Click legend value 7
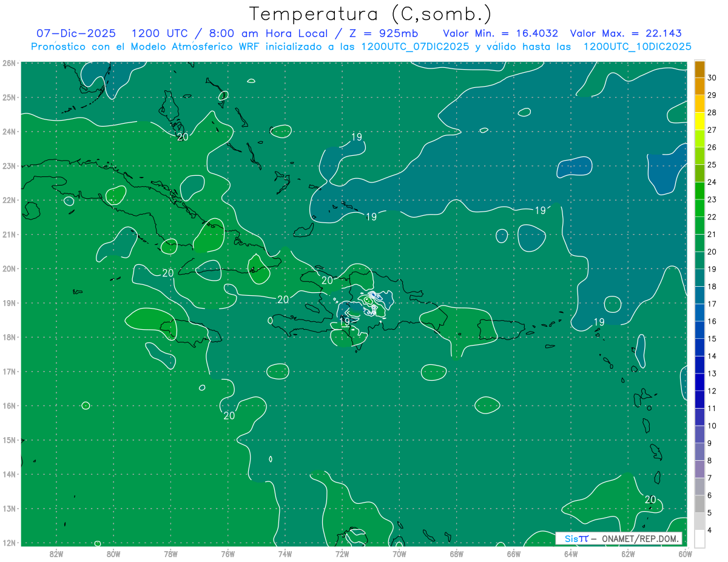Viewport: 728px width, 562px height. (x=710, y=478)
